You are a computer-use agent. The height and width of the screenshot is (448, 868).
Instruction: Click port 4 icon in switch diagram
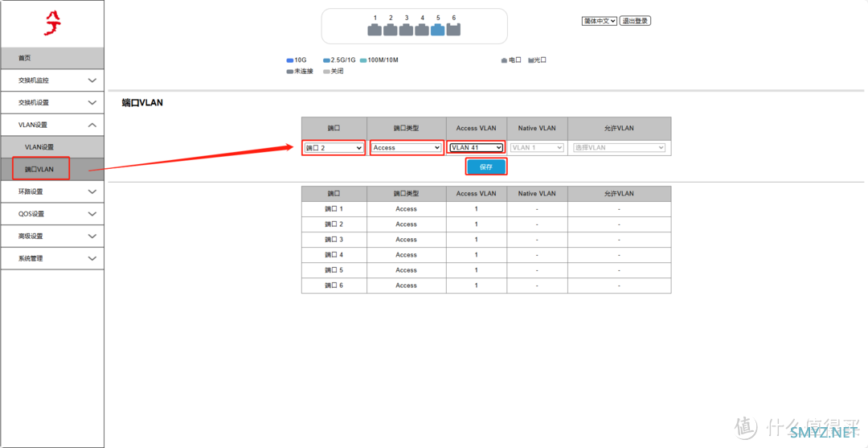click(422, 30)
